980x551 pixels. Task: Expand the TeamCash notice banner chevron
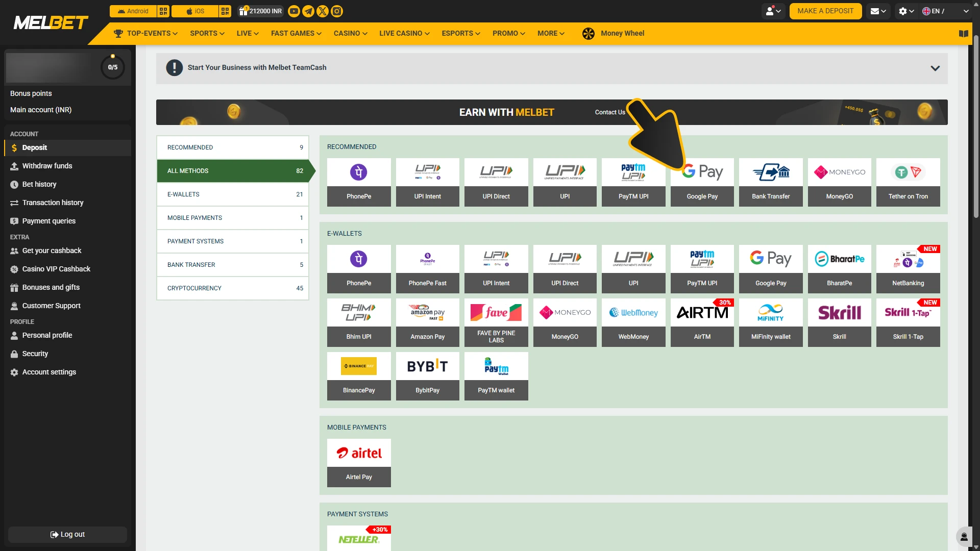point(935,68)
